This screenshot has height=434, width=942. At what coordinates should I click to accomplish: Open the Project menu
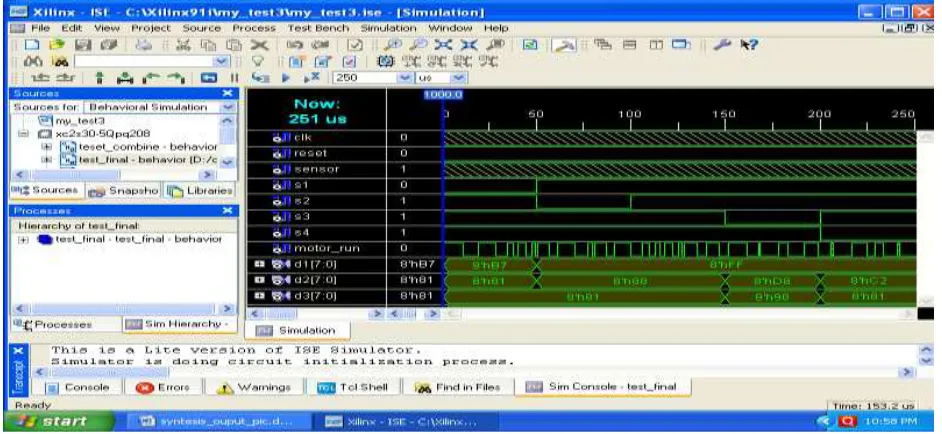(151, 28)
